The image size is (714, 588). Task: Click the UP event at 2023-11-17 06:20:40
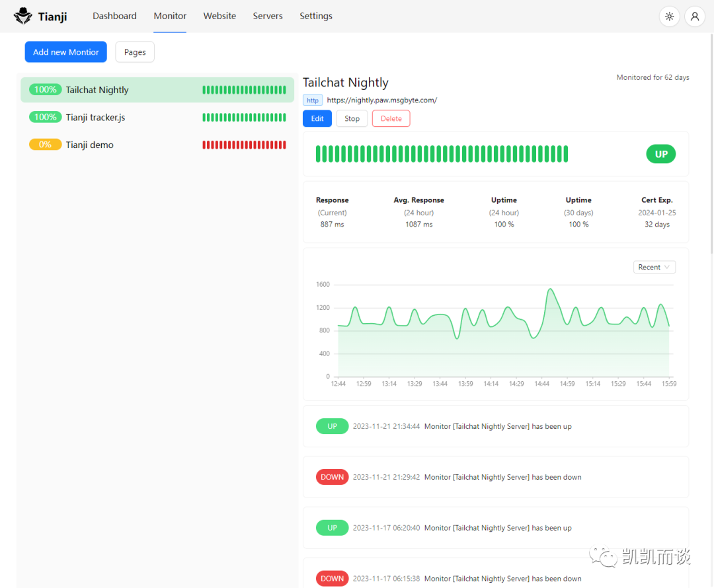[496, 528]
